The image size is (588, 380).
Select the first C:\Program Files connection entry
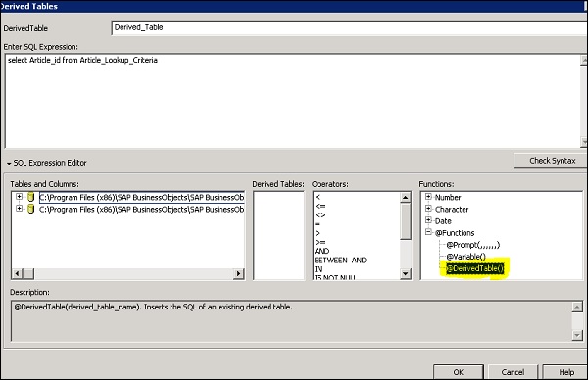(142, 197)
